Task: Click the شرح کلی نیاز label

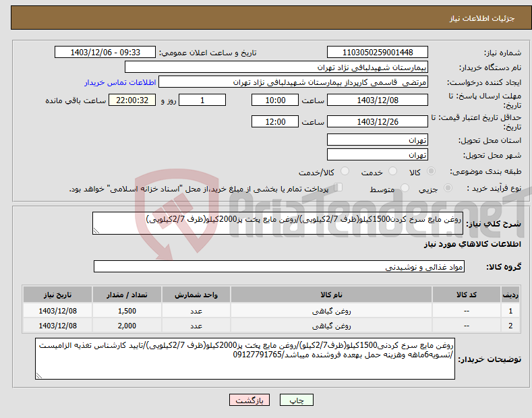Action: click(494, 224)
